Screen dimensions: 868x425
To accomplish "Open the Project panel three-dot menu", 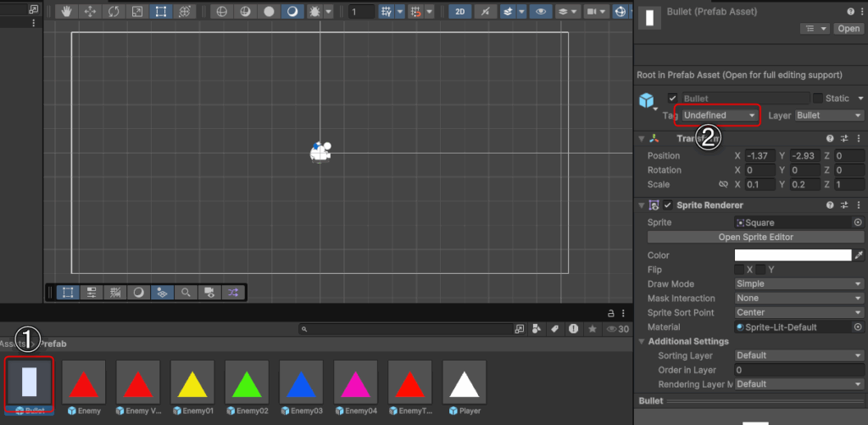I will tap(623, 312).
